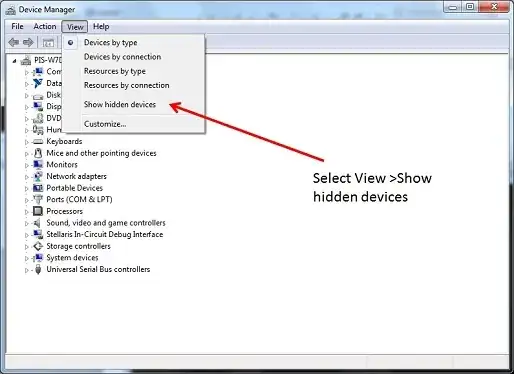This screenshot has height=374, width=514.
Task: Expand the System devices category
Action: pyautogui.click(x=27, y=258)
